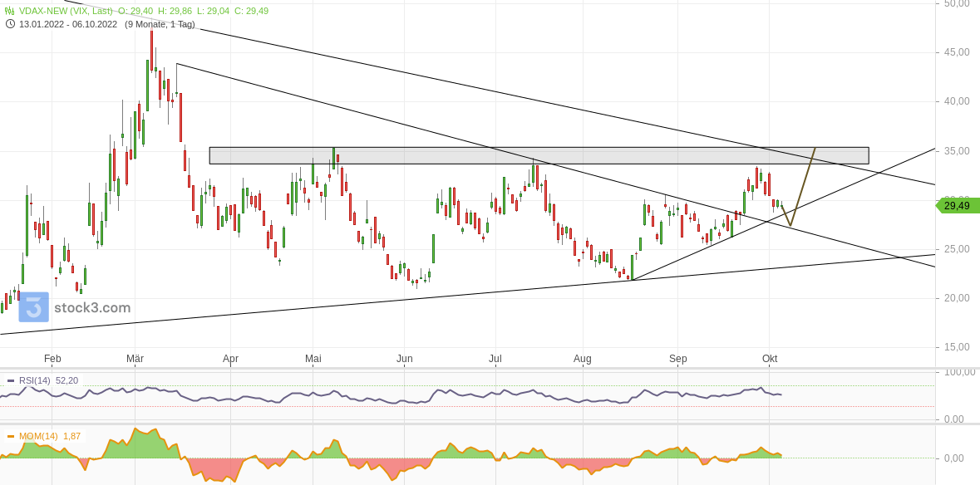Toggle visibility of the RSI(14) indicator
980x485 pixels.
(11, 380)
